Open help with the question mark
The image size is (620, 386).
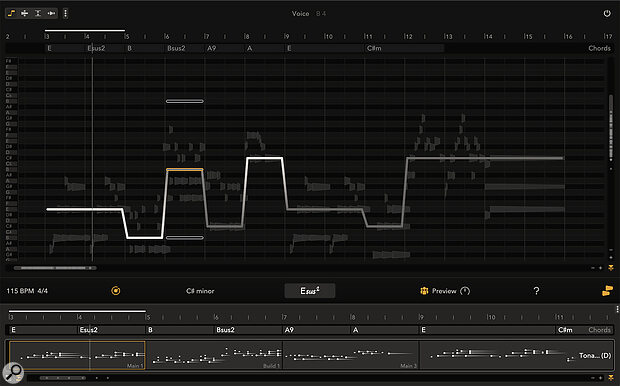536,291
